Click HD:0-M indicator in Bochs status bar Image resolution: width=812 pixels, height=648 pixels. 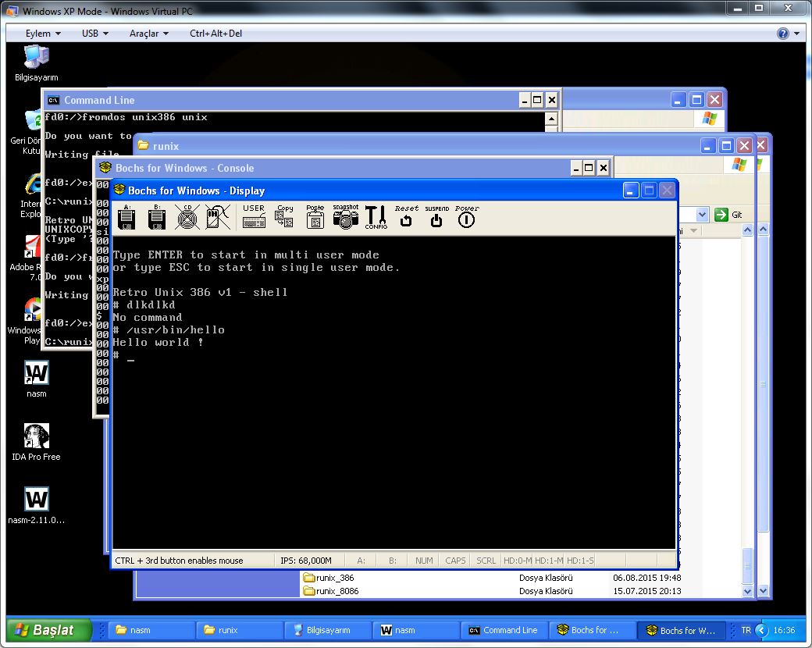coord(518,561)
